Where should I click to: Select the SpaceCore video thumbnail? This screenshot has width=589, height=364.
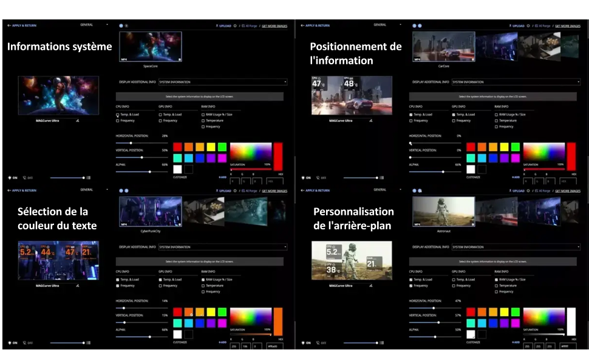click(150, 47)
